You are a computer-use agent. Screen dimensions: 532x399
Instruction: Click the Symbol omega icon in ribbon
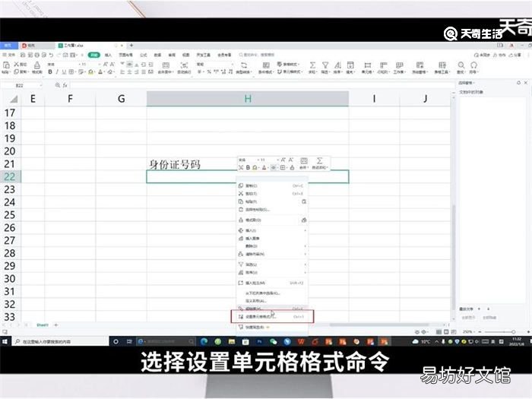(473, 65)
